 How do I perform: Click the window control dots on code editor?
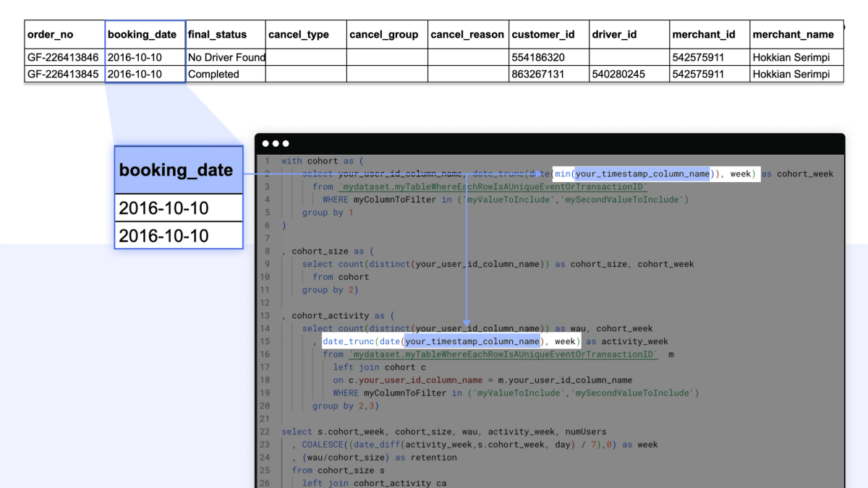276,144
